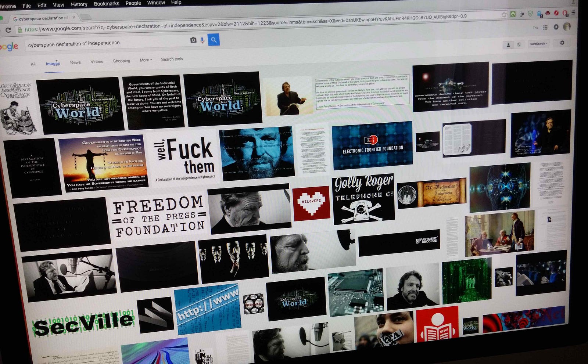Screen dimensions: 588x364
Task: Open the Help menu
Action: point(176,2)
